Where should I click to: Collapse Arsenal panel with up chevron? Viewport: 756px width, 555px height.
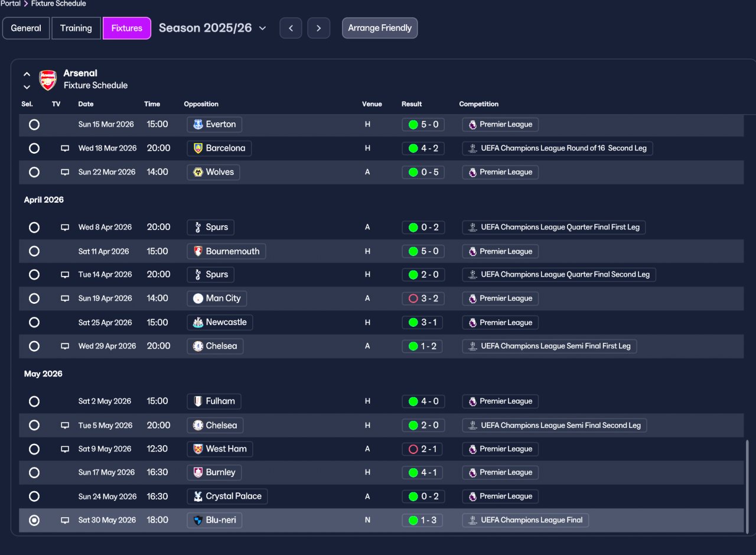tap(27, 74)
